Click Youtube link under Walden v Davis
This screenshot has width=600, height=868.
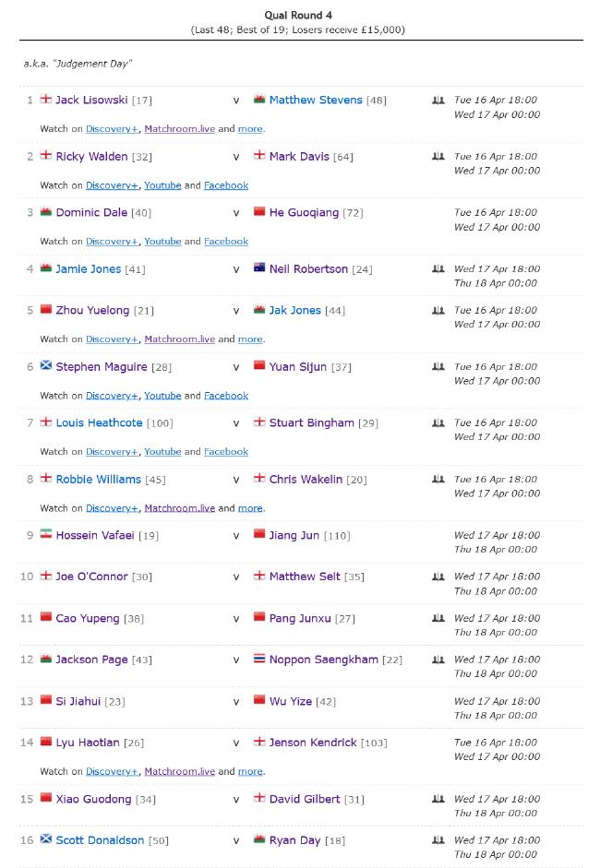pos(162,185)
